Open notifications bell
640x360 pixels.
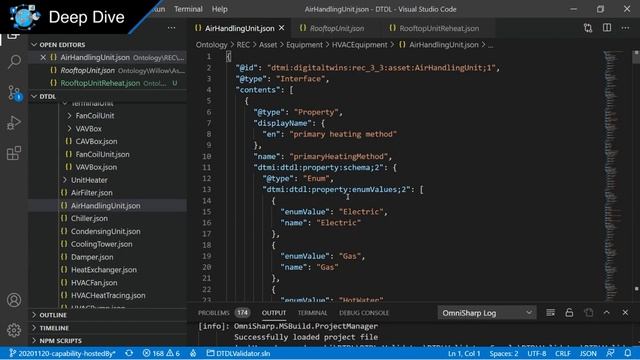[x=628, y=353]
